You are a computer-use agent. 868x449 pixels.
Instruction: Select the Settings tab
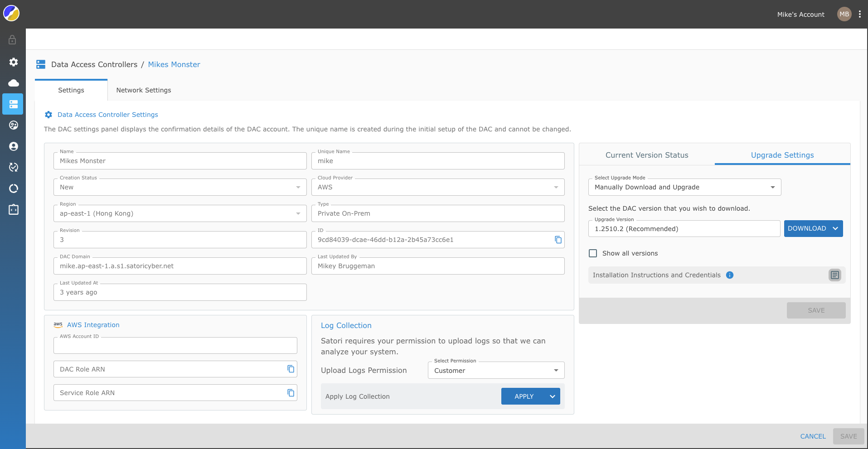71,90
